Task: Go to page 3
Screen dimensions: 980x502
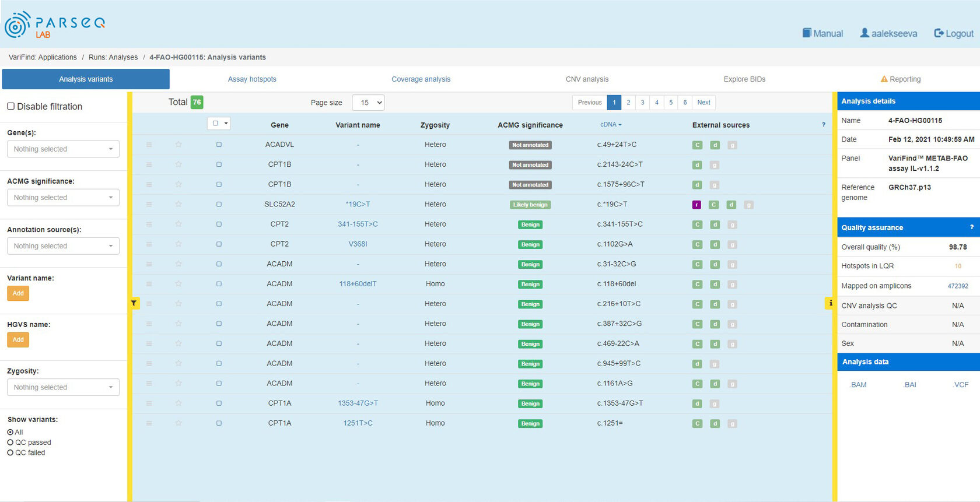Action: (x=642, y=103)
